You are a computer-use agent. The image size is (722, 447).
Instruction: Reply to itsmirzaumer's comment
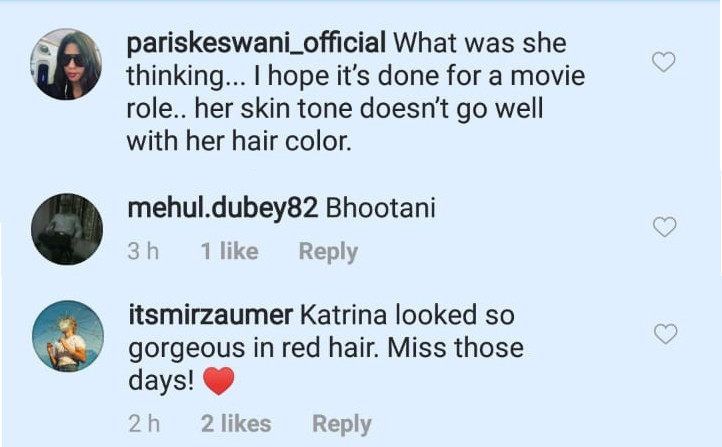pyautogui.click(x=342, y=424)
